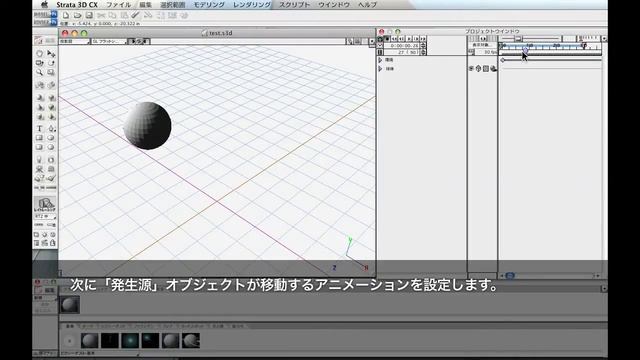Click the Save disk toolbar icon
This screenshot has height=360, width=640.
coord(89,16)
